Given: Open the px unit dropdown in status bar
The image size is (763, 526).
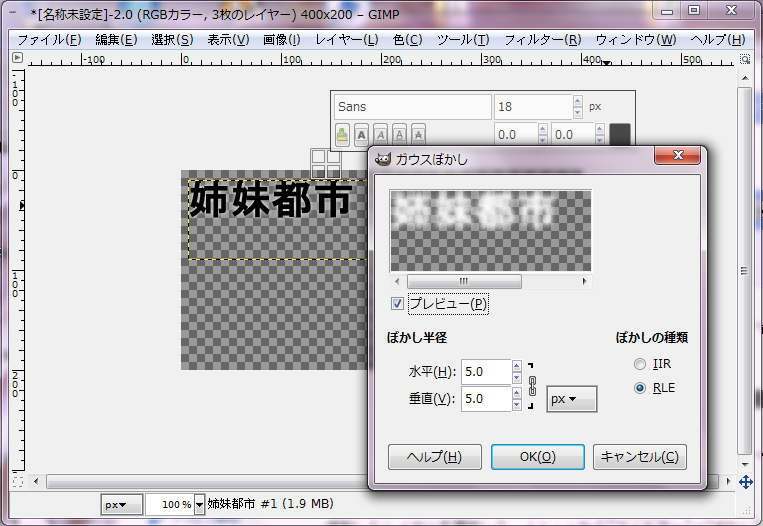Looking at the screenshot, I should point(121,505).
